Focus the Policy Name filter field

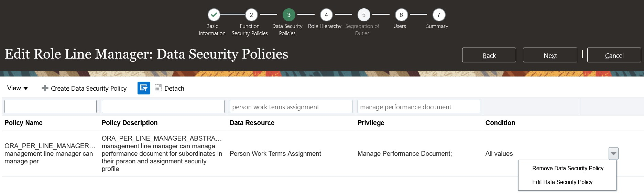click(x=51, y=106)
